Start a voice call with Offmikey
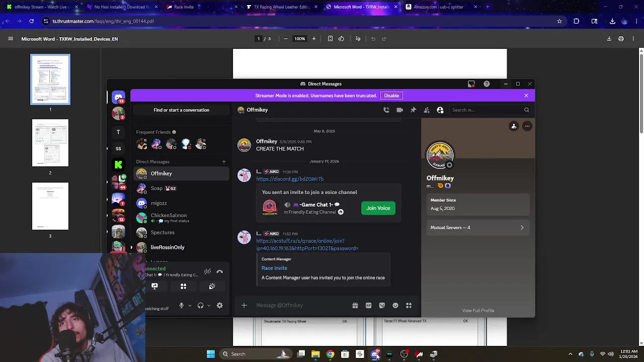644x362 pixels. tap(386, 110)
